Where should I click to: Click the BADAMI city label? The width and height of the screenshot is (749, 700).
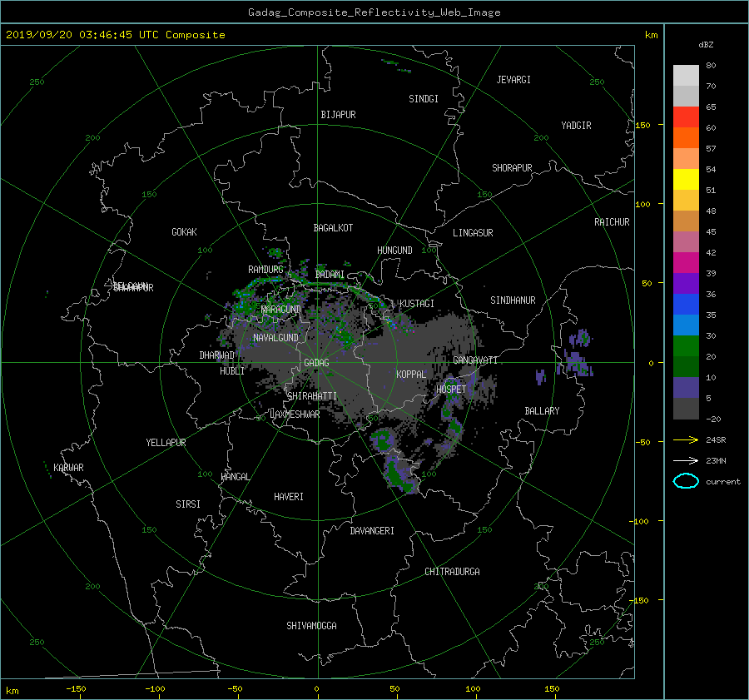330,275
